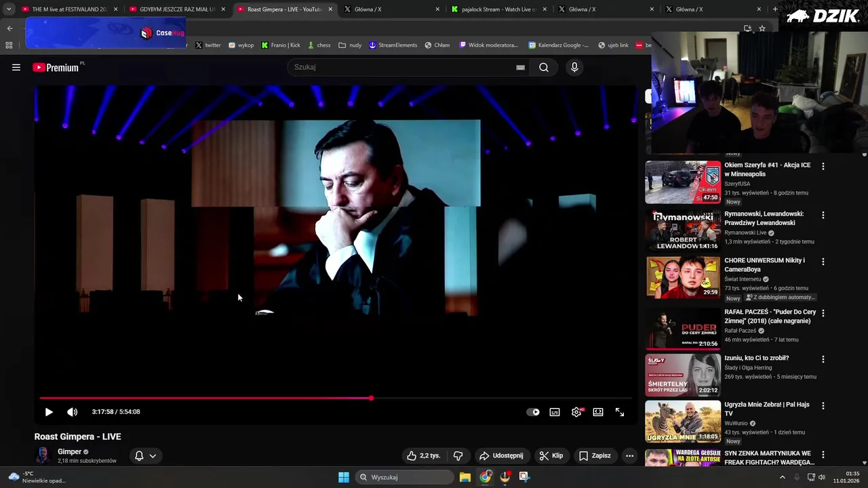Image resolution: width=868 pixels, height=488 pixels.
Task: Play the paused video
Action: pos(49,412)
